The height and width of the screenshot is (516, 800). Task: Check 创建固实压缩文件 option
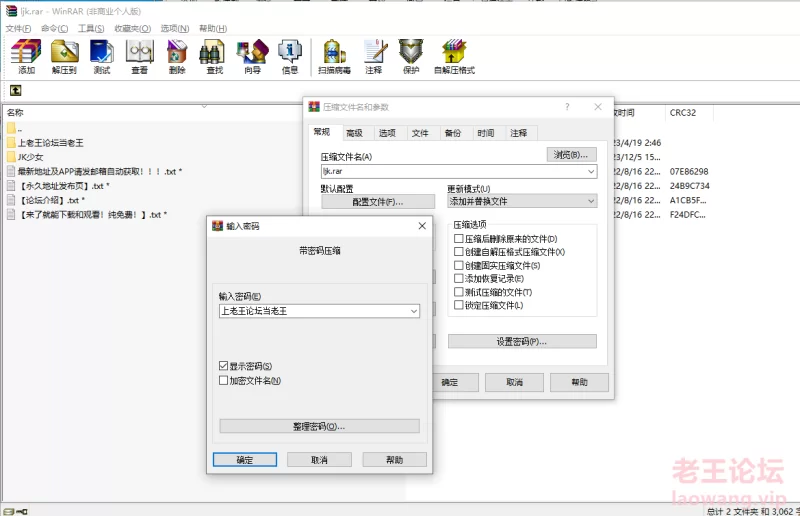(x=459, y=265)
